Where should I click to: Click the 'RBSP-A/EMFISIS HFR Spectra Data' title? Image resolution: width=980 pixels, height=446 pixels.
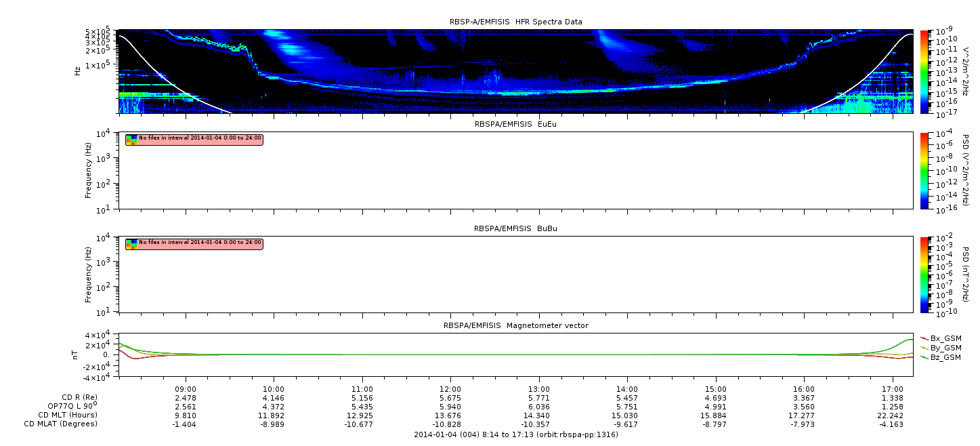click(515, 22)
